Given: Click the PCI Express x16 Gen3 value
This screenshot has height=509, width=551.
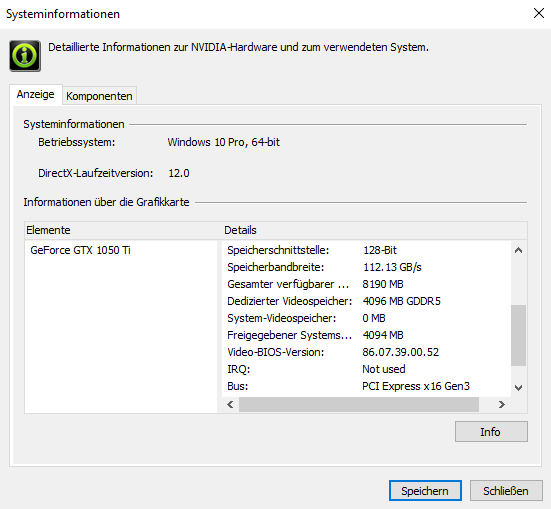Looking at the screenshot, I should (x=416, y=386).
